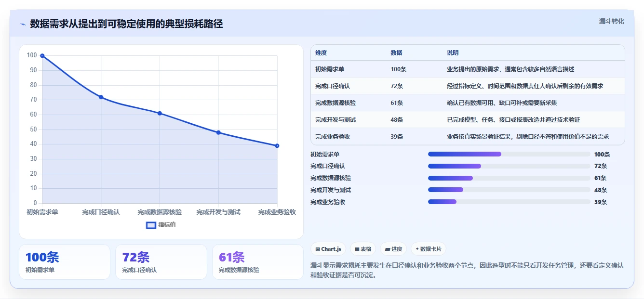Click the description starting 确认已有数据可用

pyautogui.click(x=502, y=103)
